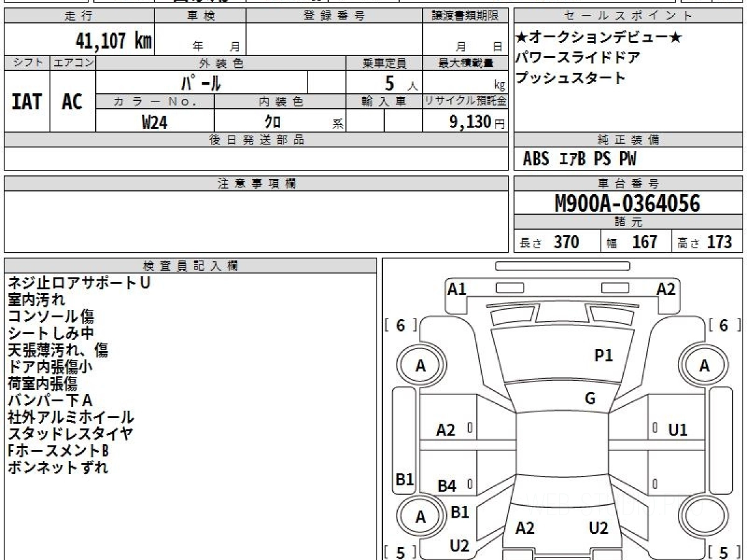Select the ABS エアB PS PW equipment line
747x560 pixels.
click(580, 159)
